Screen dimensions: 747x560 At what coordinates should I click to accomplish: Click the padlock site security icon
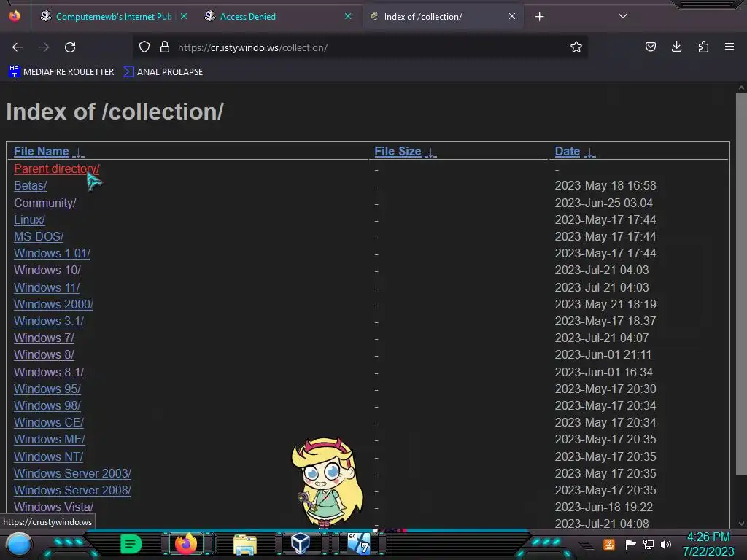[165, 47]
